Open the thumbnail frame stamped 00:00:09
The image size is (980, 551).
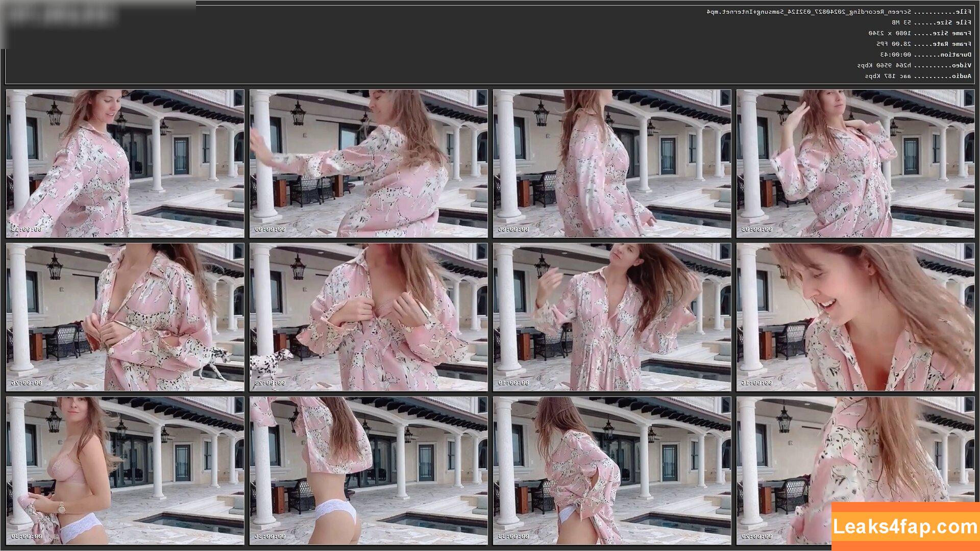[x=369, y=163]
